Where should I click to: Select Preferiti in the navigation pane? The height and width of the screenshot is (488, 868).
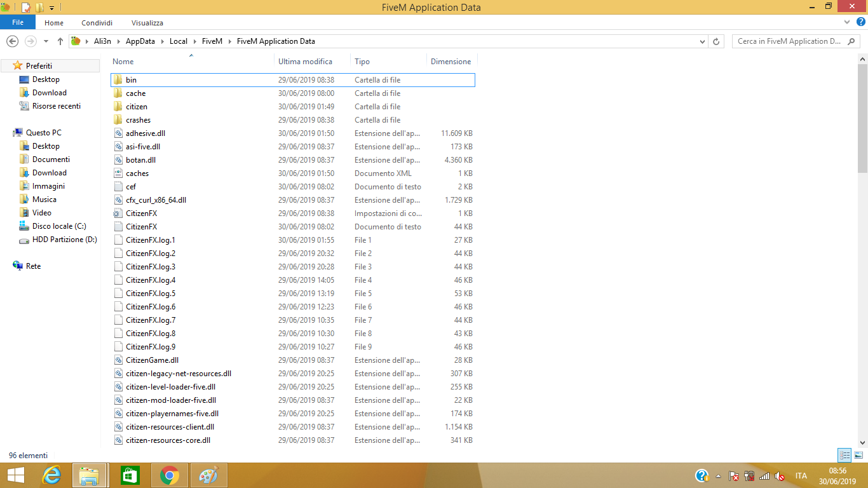click(x=39, y=66)
